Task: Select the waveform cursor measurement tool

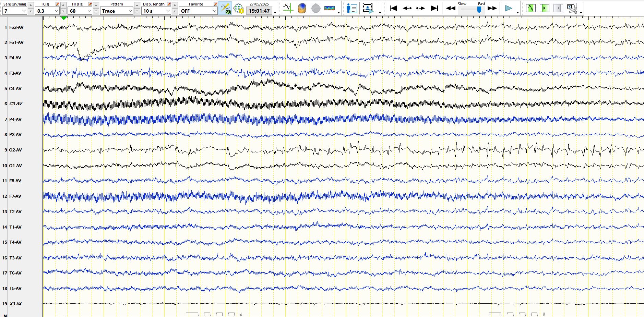Action: [x=288, y=8]
